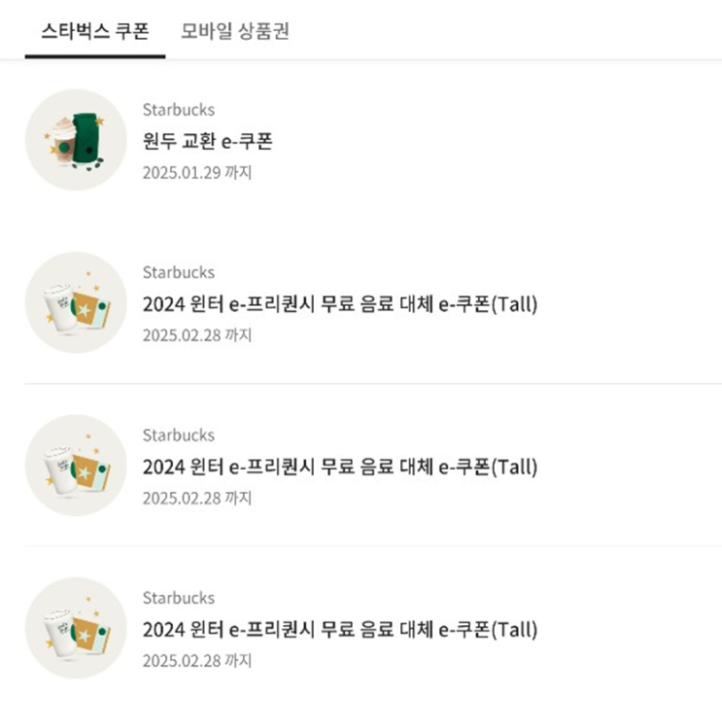Click the bottom 윈터 e-프리퀀시 coupon icon
722x728 pixels.
pyautogui.click(x=76, y=628)
